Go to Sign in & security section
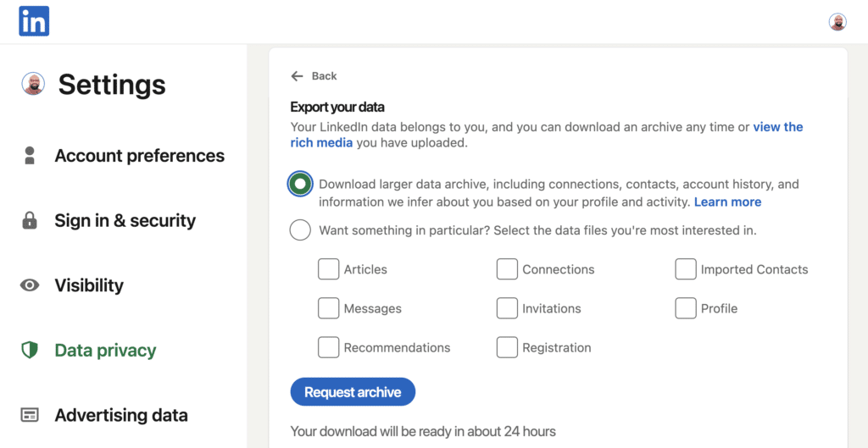 pos(109,221)
